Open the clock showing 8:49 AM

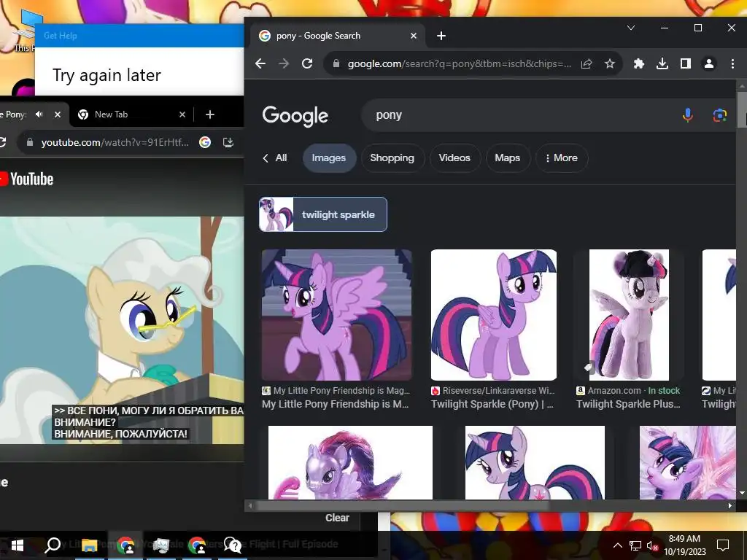(684, 545)
